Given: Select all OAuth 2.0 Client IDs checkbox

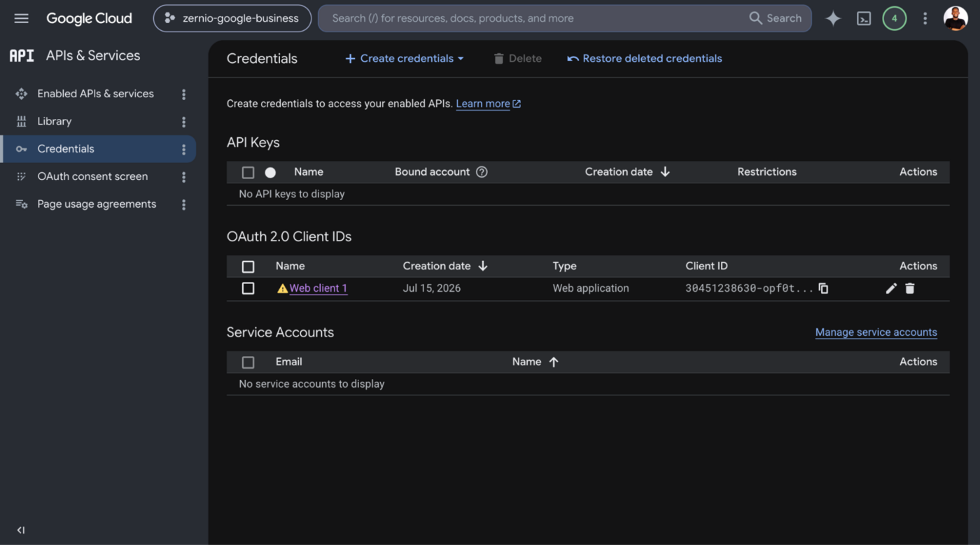Looking at the screenshot, I should point(248,267).
